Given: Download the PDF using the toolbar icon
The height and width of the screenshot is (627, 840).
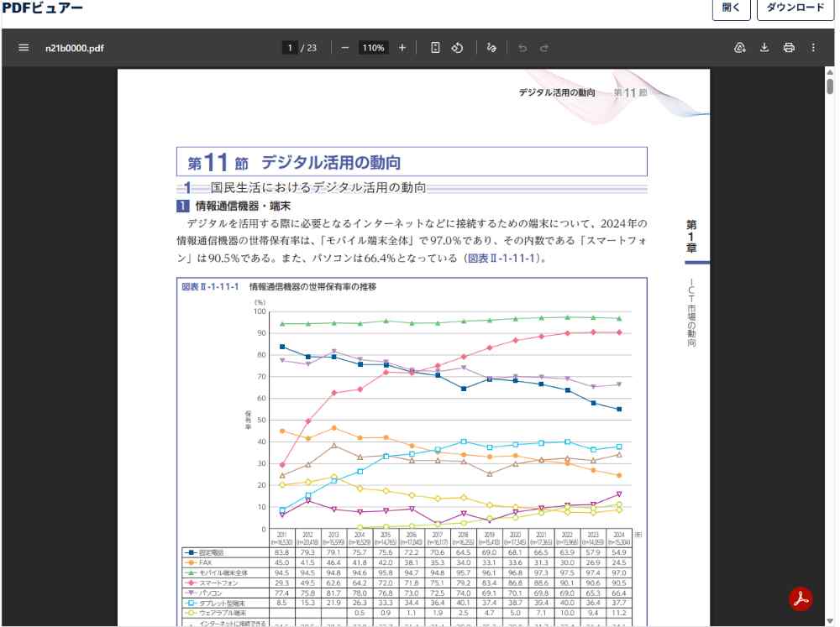Looking at the screenshot, I should 764,48.
